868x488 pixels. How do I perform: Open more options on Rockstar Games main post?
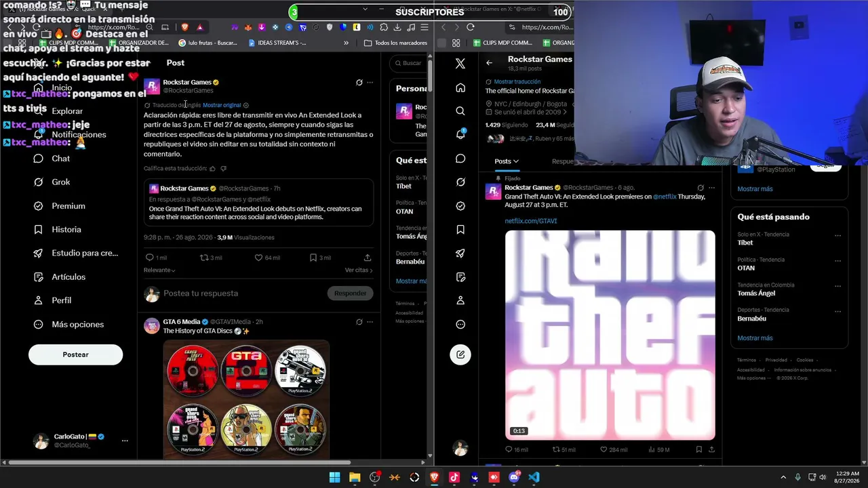370,83
